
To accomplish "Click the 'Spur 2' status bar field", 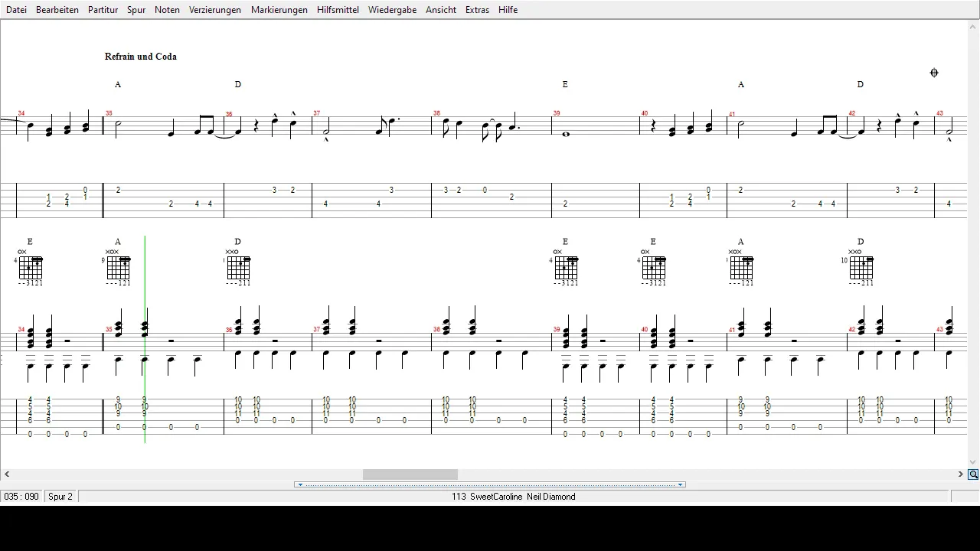I will coord(60,497).
